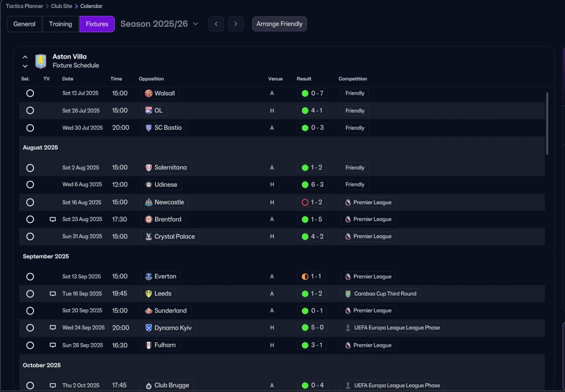
Task: Click the Salernitana club badge icon
Action: 149,168
